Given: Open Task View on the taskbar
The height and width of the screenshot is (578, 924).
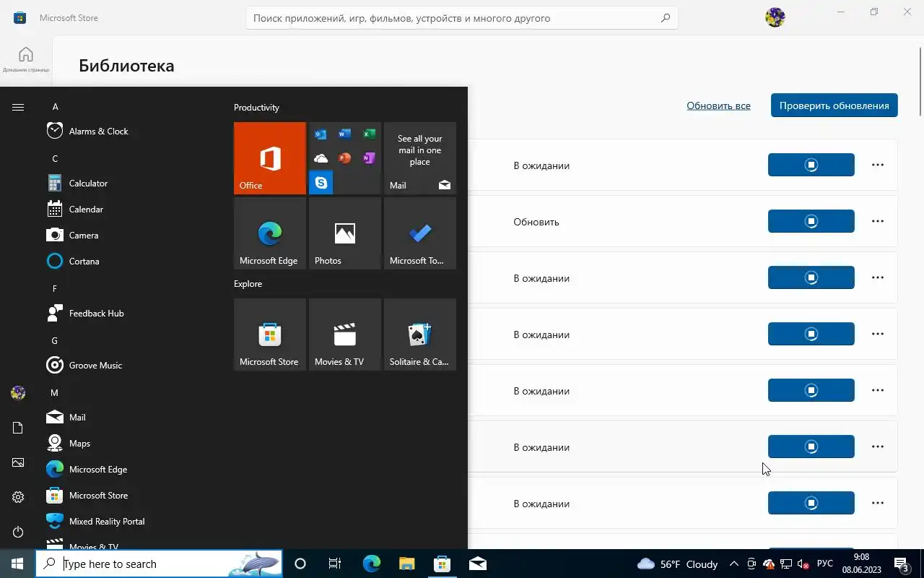Looking at the screenshot, I should click(335, 564).
